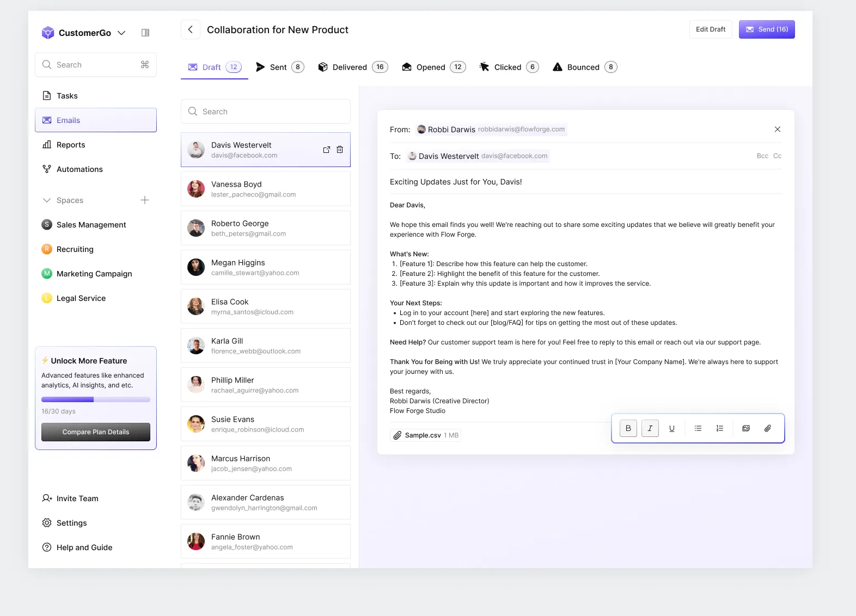Open the Sample.csv attachment
856x616 pixels.
[426, 435]
